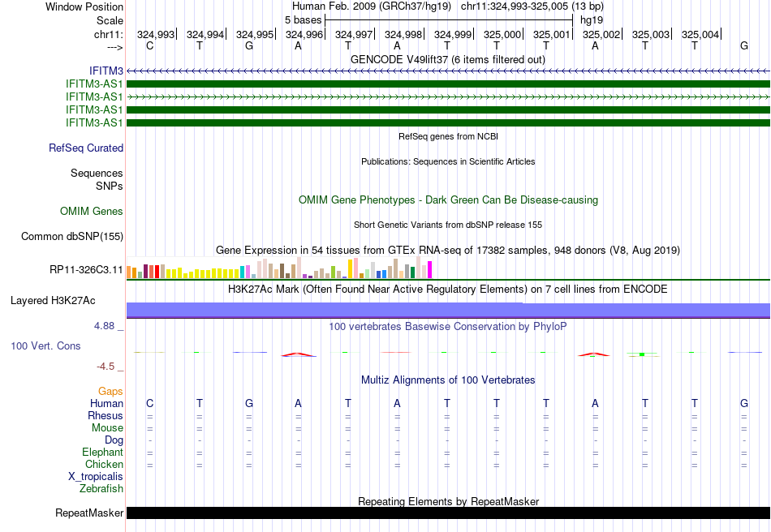Click the Human species label

[106, 403]
